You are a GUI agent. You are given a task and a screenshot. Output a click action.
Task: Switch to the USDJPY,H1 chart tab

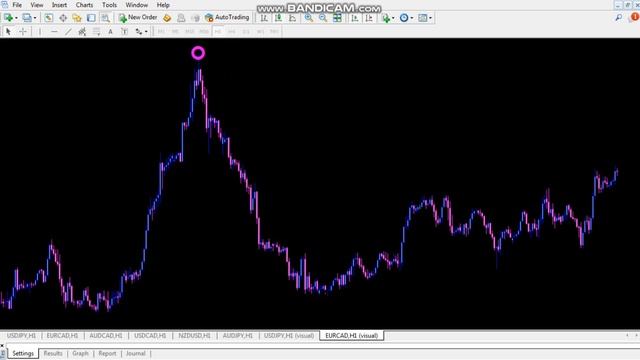[21, 336]
